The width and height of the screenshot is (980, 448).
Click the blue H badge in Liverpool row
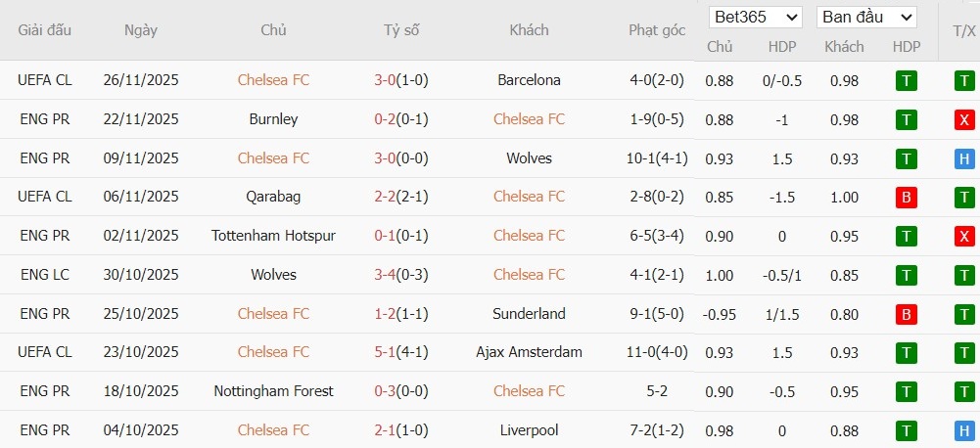coord(964,430)
